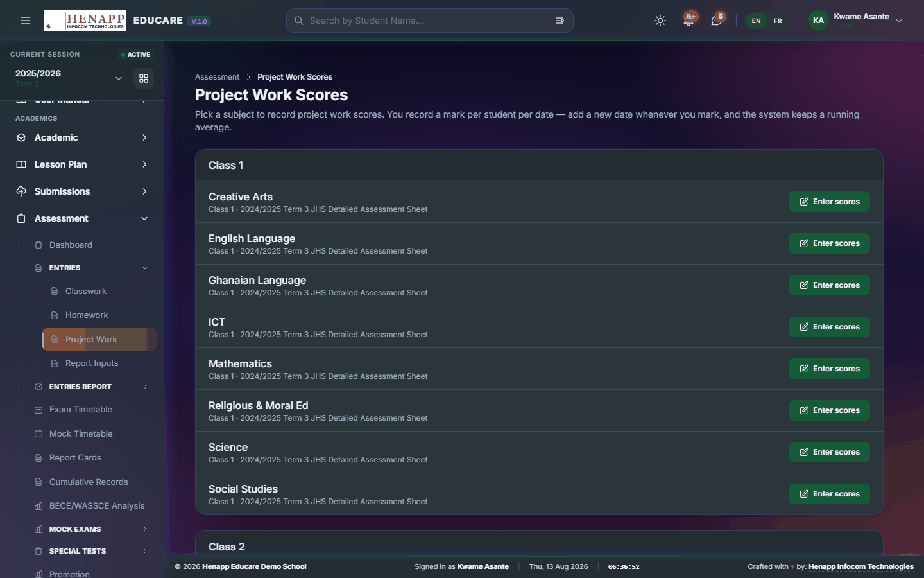
Task: Open Kwame Asante account dropdown
Action: [x=856, y=21]
